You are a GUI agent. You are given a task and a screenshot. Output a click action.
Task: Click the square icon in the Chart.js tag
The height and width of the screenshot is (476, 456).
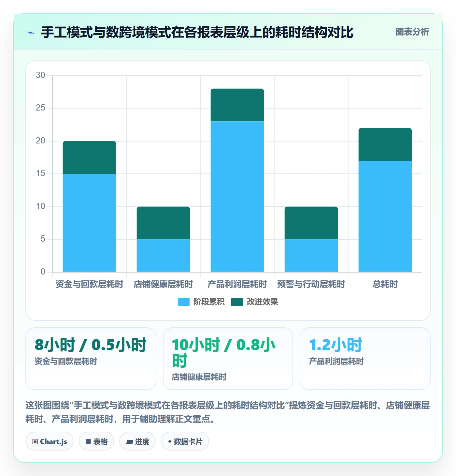click(x=35, y=442)
